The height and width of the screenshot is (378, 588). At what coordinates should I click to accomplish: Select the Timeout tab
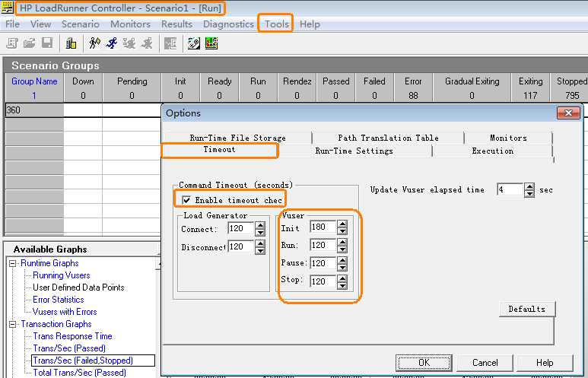tap(219, 150)
